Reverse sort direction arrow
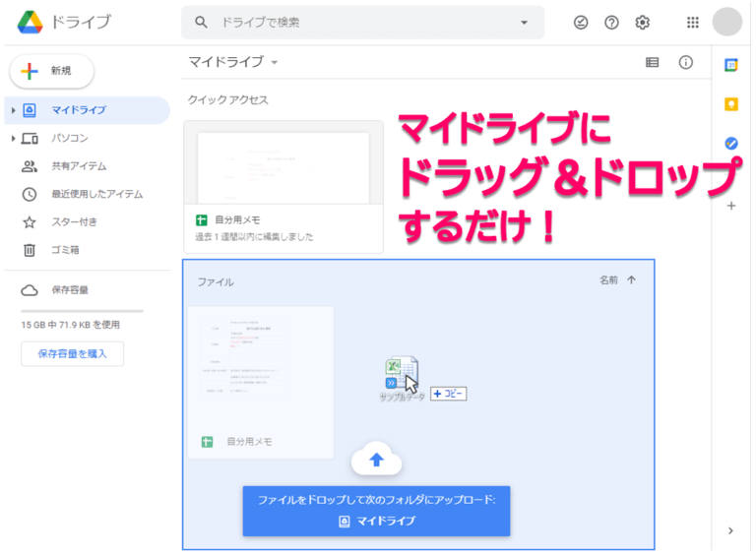Image resolution: width=756 pixels, height=556 pixels. pyautogui.click(x=632, y=279)
